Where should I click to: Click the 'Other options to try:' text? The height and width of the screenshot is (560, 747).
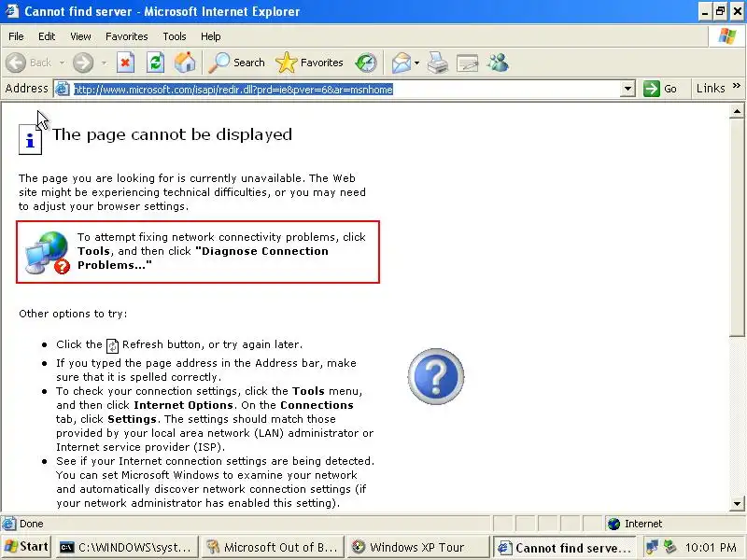73,314
